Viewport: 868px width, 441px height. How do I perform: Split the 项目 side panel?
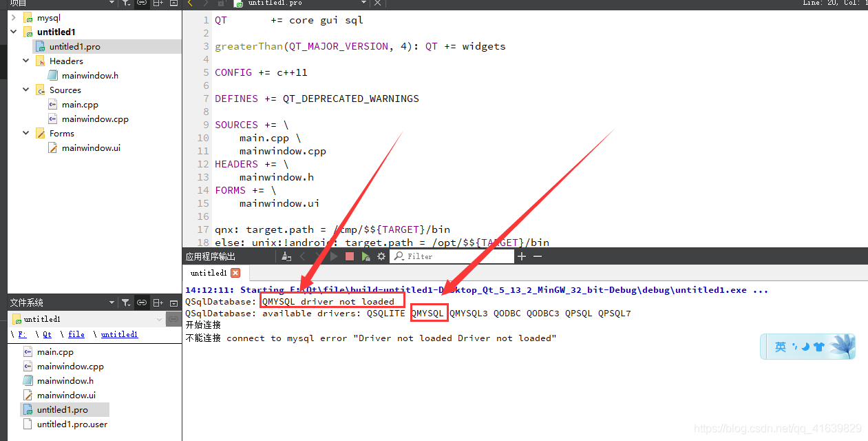click(158, 3)
